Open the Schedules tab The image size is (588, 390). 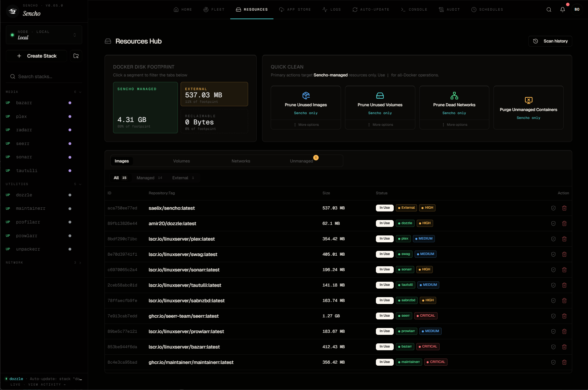click(x=487, y=10)
